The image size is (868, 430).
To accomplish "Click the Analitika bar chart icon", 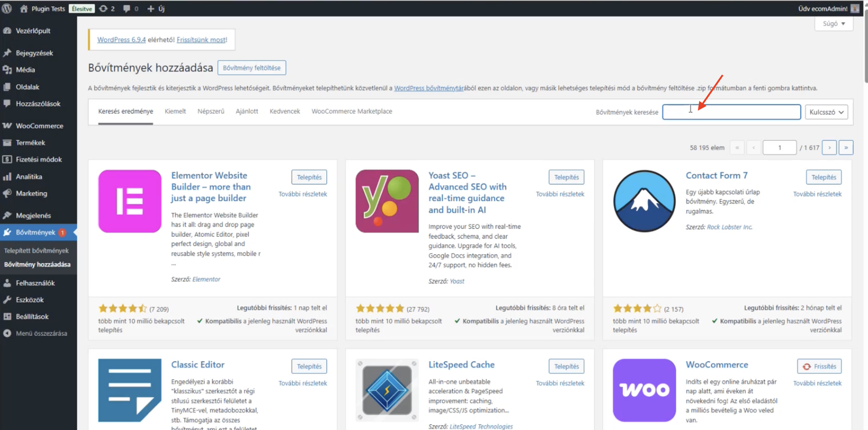I will tap(7, 177).
